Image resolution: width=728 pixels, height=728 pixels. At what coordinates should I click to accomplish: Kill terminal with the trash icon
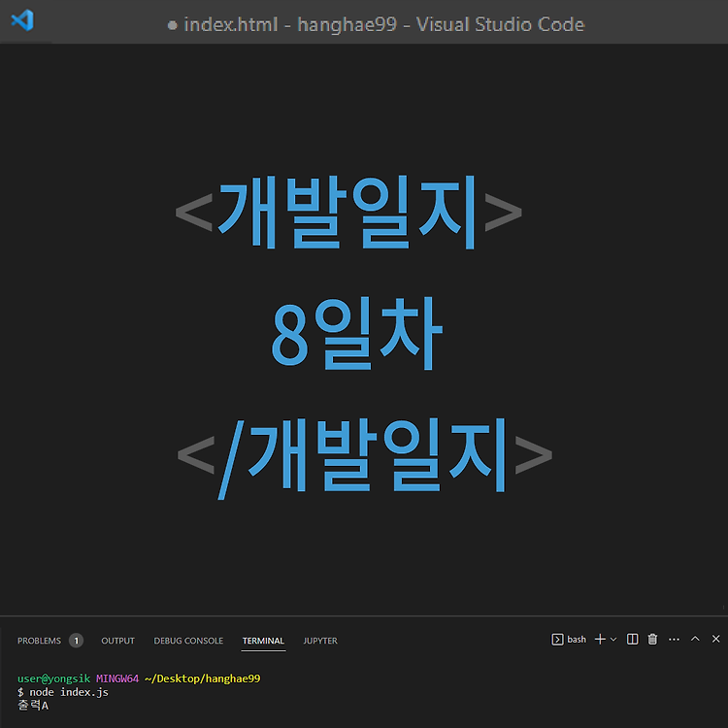tap(653, 640)
